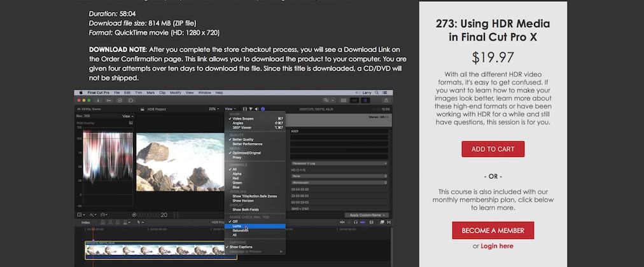Toggle the browser grid icon in toolbar

344,100
